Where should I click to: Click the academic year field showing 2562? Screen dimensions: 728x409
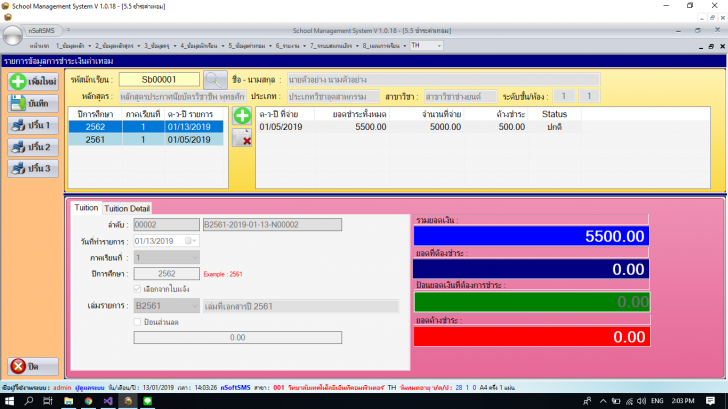coord(167,273)
